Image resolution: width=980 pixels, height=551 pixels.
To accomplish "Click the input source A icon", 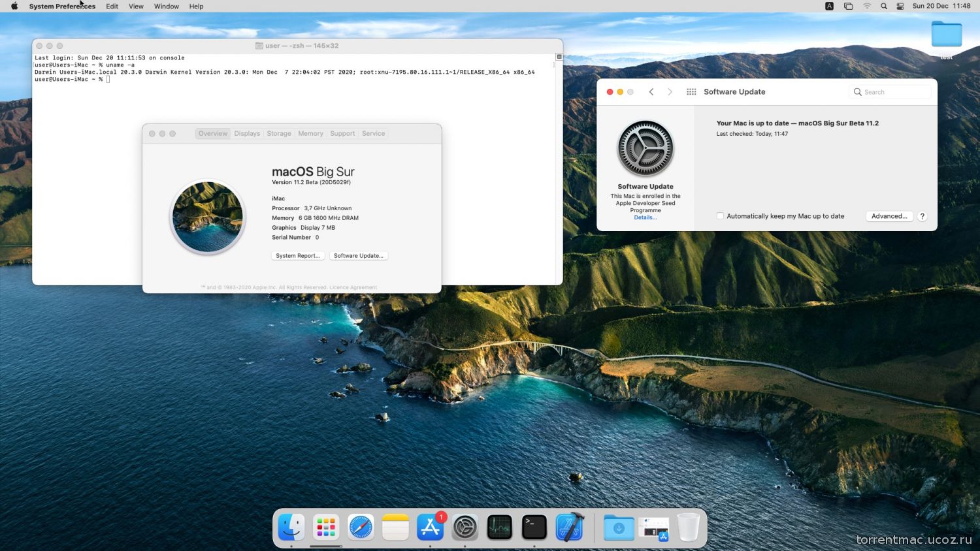I will (829, 6).
